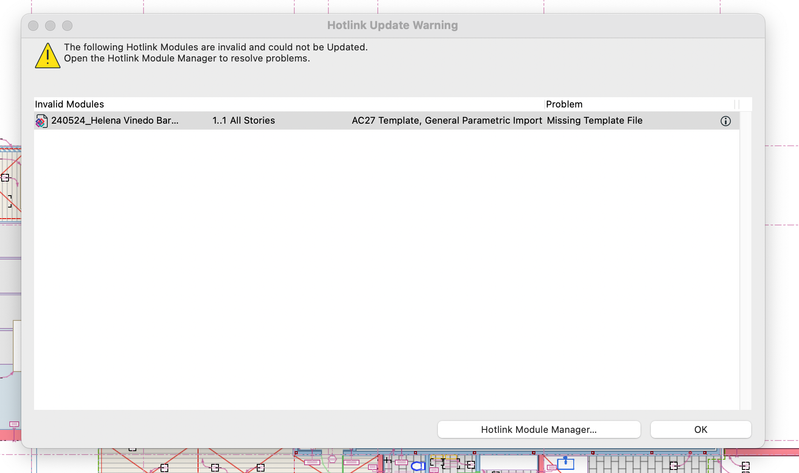The width and height of the screenshot is (799, 473).
Task: Click the '1..1 All Stories' cell
Action: (244, 121)
